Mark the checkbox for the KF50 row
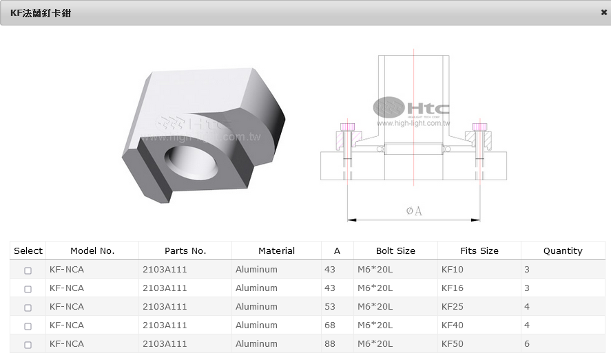Viewport: 611px width, 364px height. [x=28, y=345]
